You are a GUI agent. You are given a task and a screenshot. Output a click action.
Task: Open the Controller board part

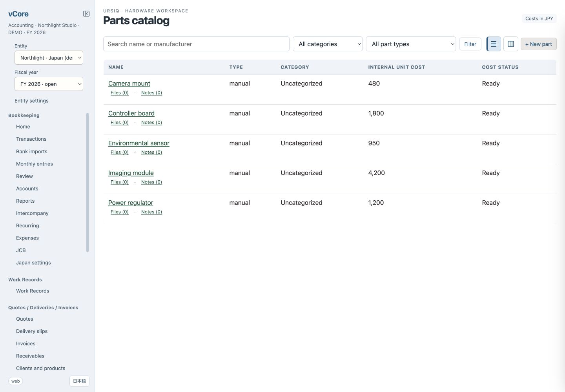[x=131, y=113]
